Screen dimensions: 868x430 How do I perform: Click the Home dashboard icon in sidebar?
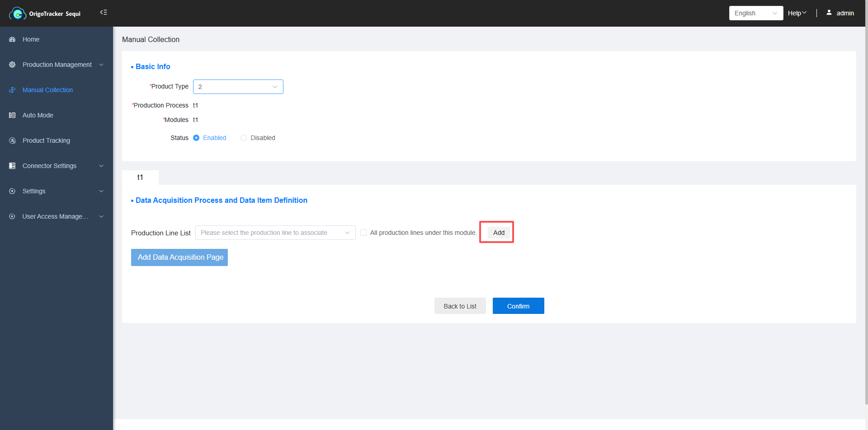point(12,40)
